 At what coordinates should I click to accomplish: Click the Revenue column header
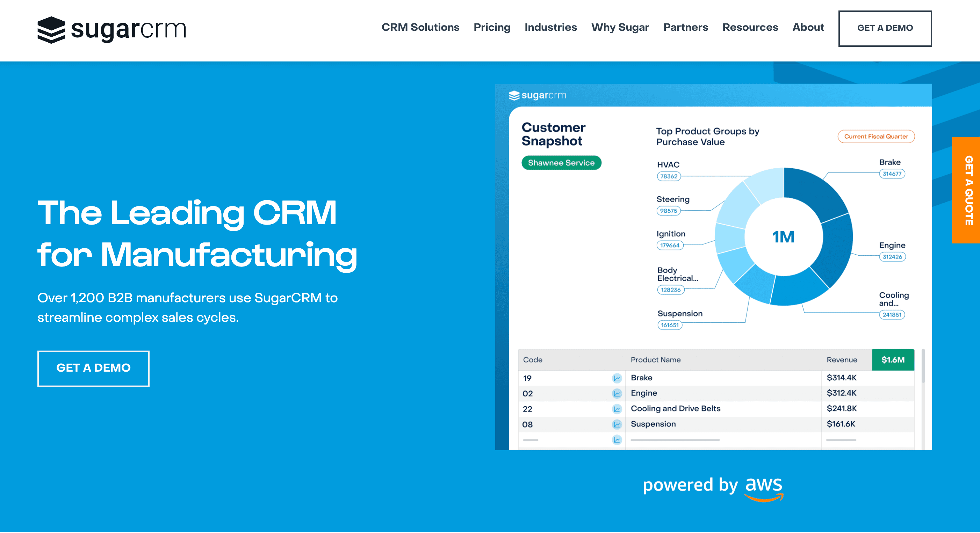842,360
